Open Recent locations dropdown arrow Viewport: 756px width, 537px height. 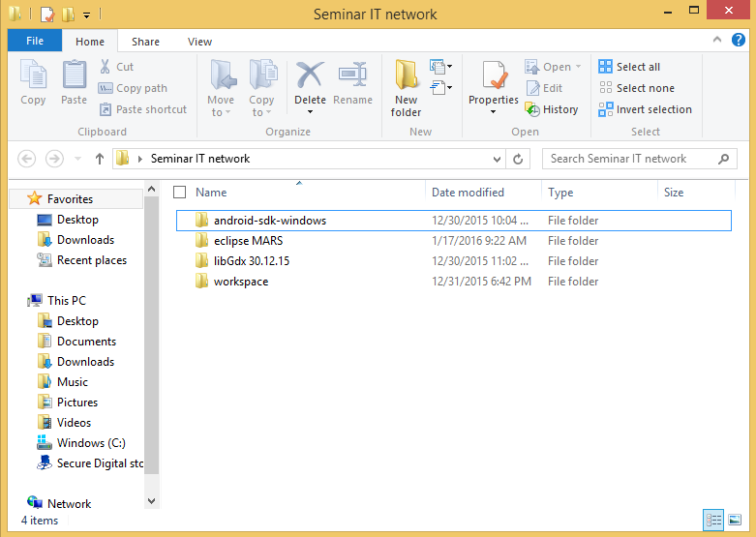tap(77, 159)
